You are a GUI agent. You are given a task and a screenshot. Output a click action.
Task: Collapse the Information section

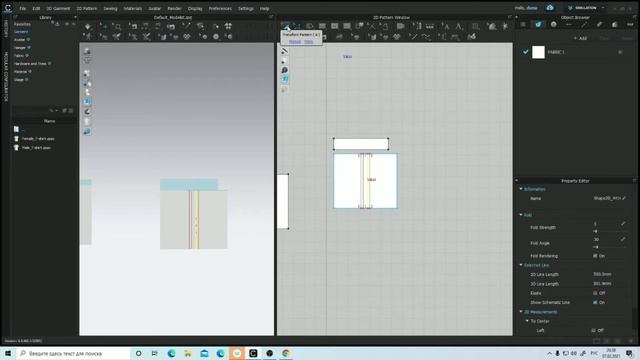521,189
